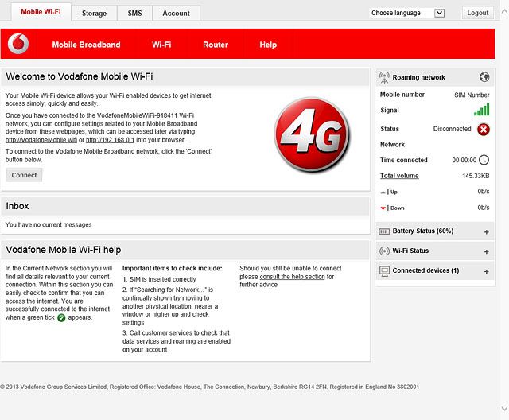Expand the Wi-Fi Status section

(x=486, y=252)
